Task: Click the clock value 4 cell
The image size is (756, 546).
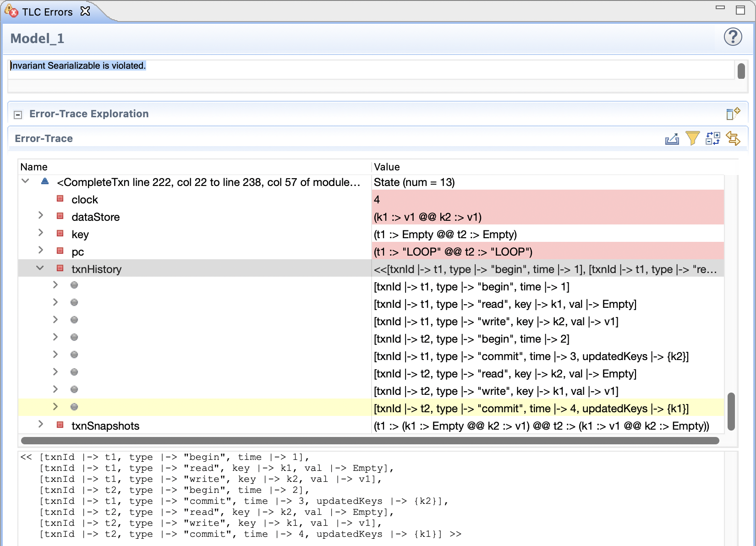Action: pyautogui.click(x=548, y=200)
